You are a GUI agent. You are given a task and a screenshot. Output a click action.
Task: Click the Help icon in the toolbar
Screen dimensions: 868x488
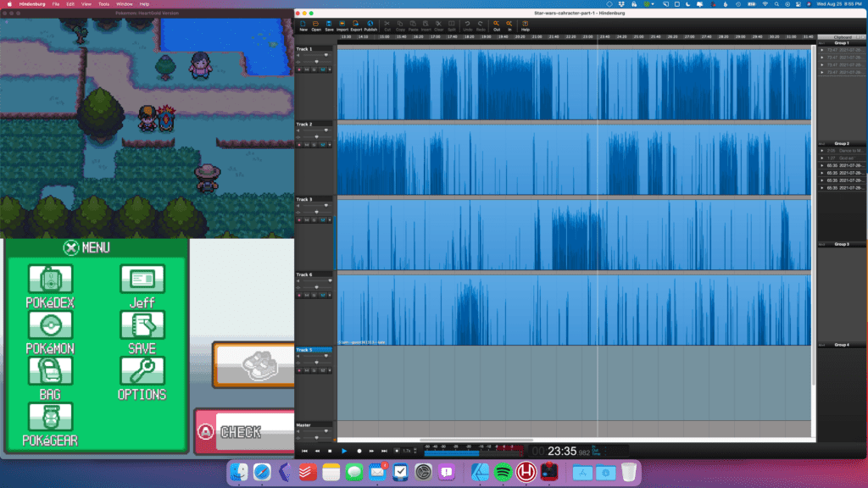click(526, 25)
